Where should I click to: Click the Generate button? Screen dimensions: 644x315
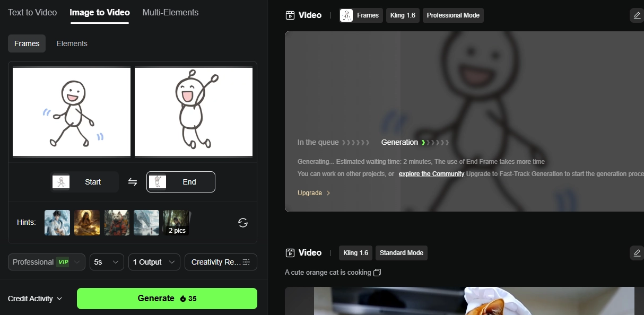[x=167, y=298]
